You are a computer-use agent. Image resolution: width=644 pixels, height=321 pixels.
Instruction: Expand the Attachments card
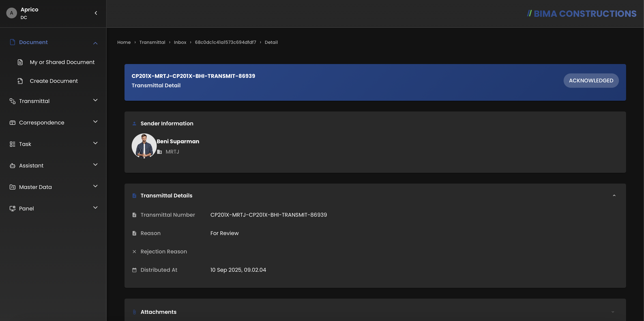click(613, 312)
